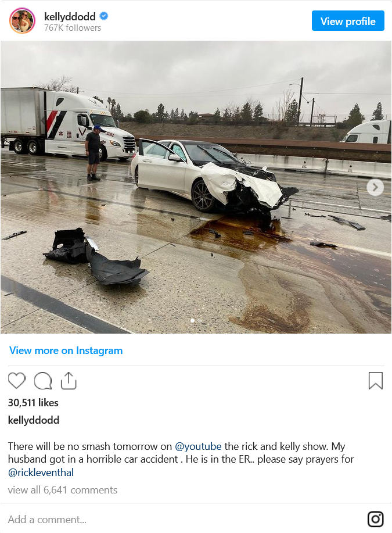Open comments via speech bubble icon

[x=43, y=380]
